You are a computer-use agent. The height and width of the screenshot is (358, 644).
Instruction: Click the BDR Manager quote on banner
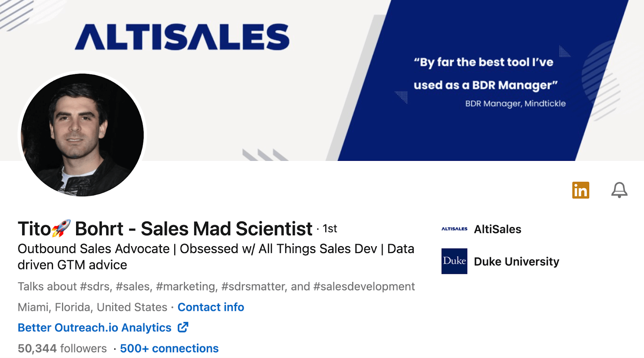click(x=485, y=74)
